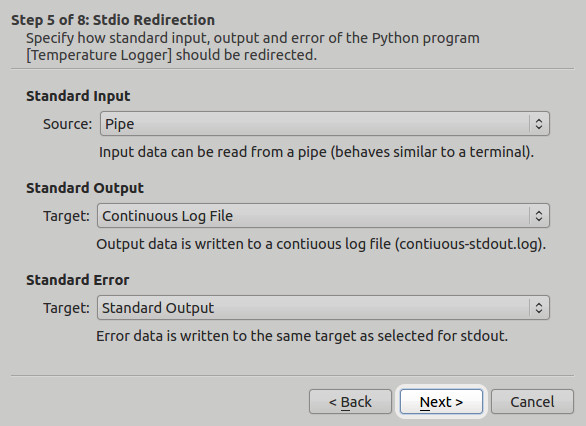
Task: Click the arrows icon on Continuous Log File combo
Action: [539, 216]
